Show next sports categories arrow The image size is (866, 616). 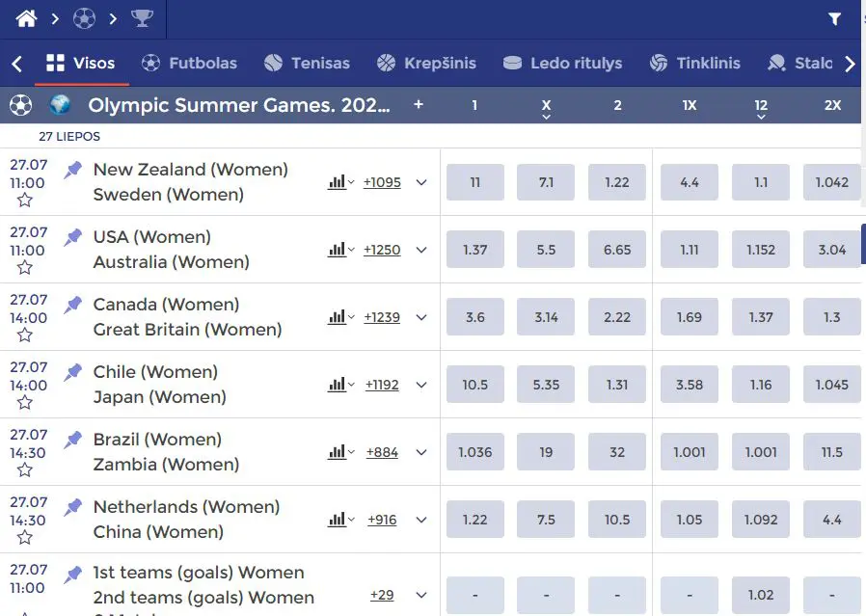point(850,64)
